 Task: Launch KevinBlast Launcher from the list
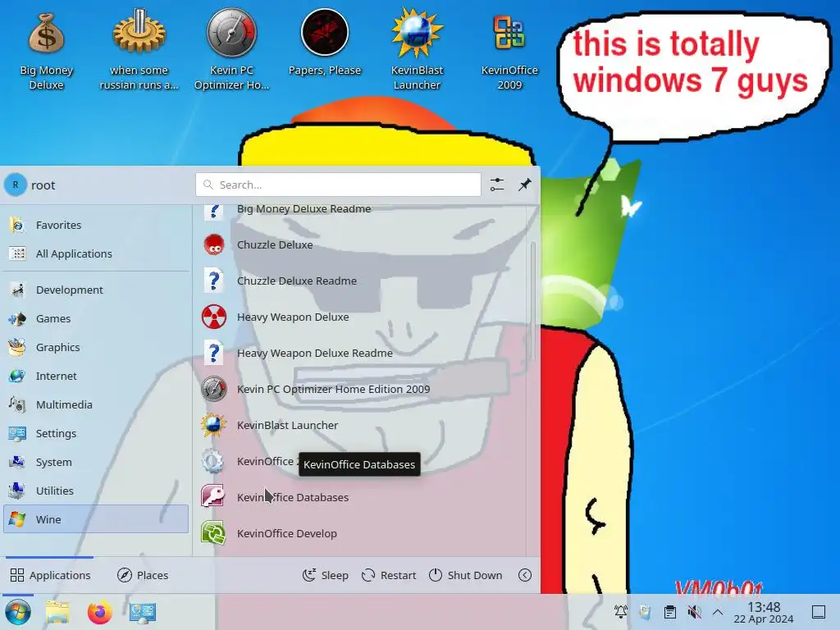[360, 426]
